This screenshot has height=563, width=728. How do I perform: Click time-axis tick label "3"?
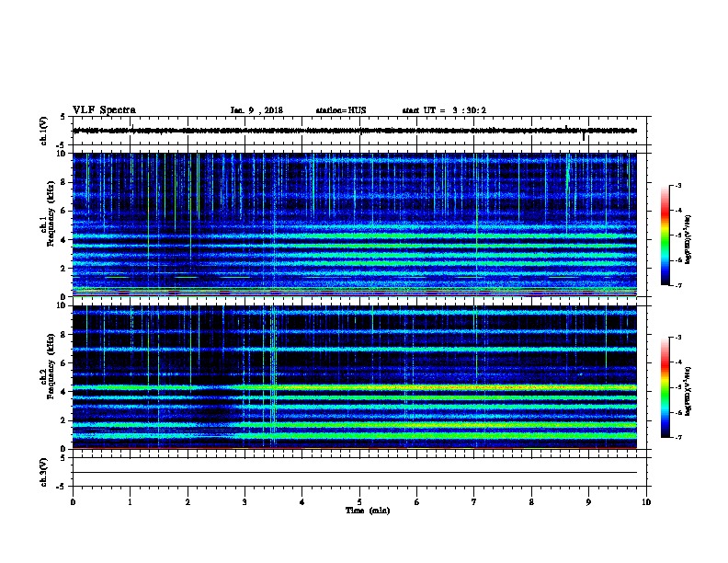pos(245,502)
